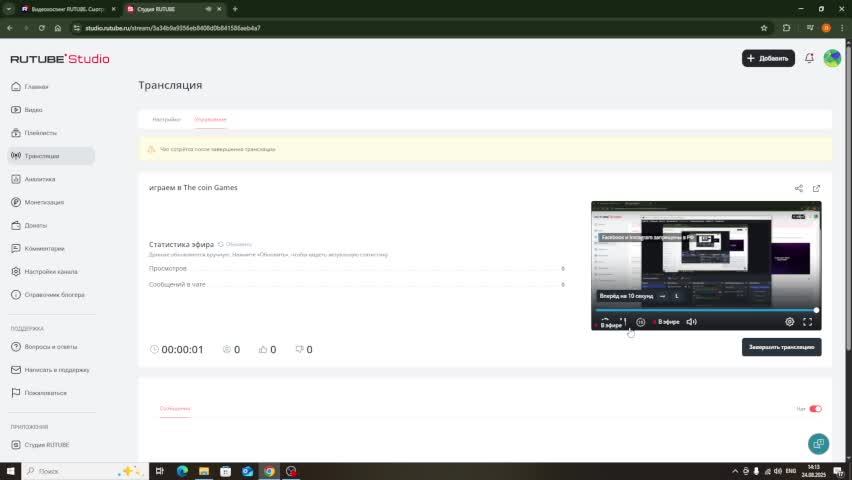Image resolution: width=852 pixels, height=480 pixels.
Task: Select the Студия RUTUBE browser tab
Action: (174, 9)
